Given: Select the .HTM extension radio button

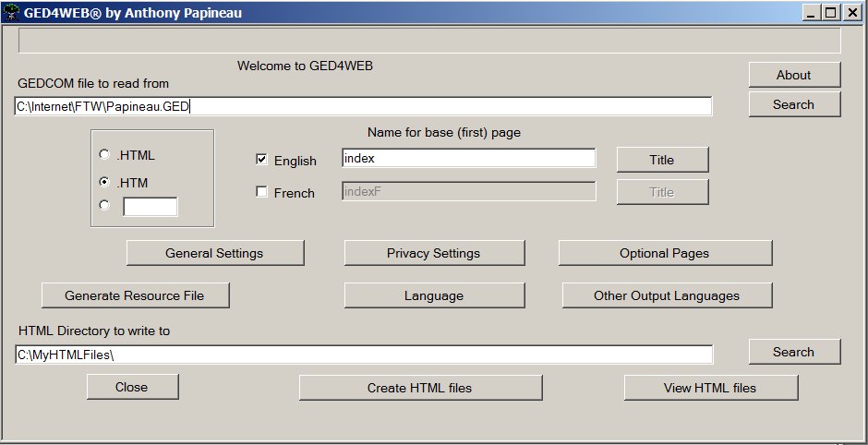Looking at the screenshot, I should tap(104, 182).
